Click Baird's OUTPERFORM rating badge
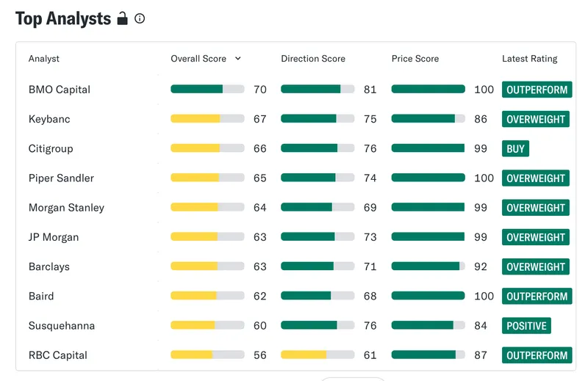The width and height of the screenshot is (588, 381). coord(537,297)
